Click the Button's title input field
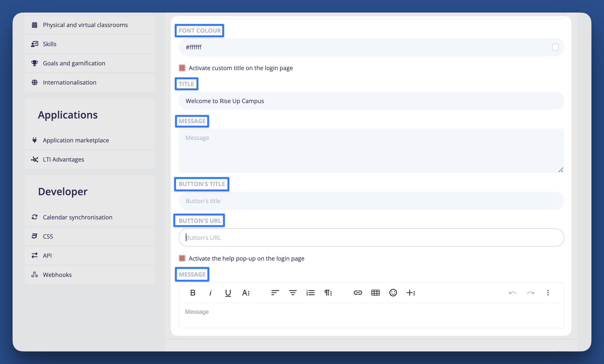Viewport: 604px width, 364px height. 371,201
